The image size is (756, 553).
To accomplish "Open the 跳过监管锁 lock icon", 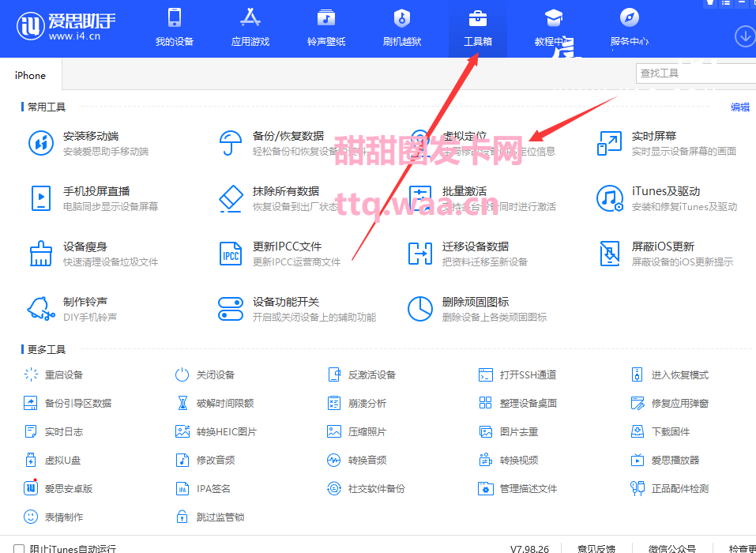I will point(182,517).
